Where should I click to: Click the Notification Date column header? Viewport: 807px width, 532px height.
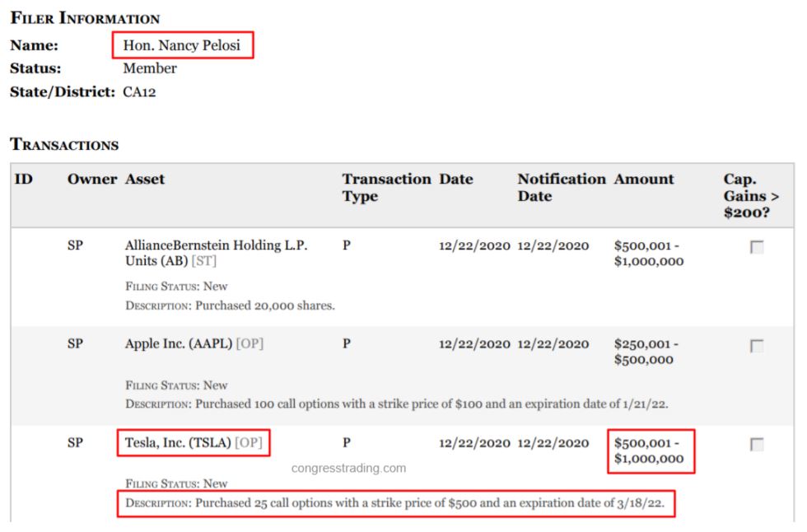pos(562,187)
